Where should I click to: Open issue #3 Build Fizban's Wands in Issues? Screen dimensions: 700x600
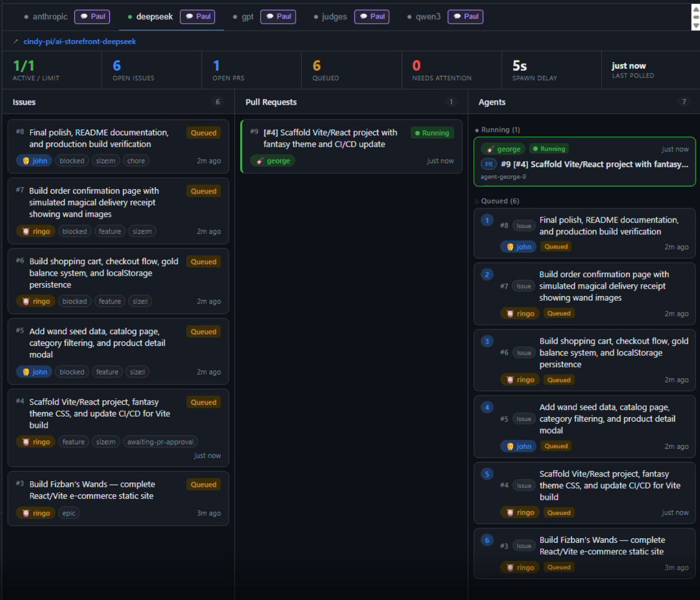[x=118, y=498]
